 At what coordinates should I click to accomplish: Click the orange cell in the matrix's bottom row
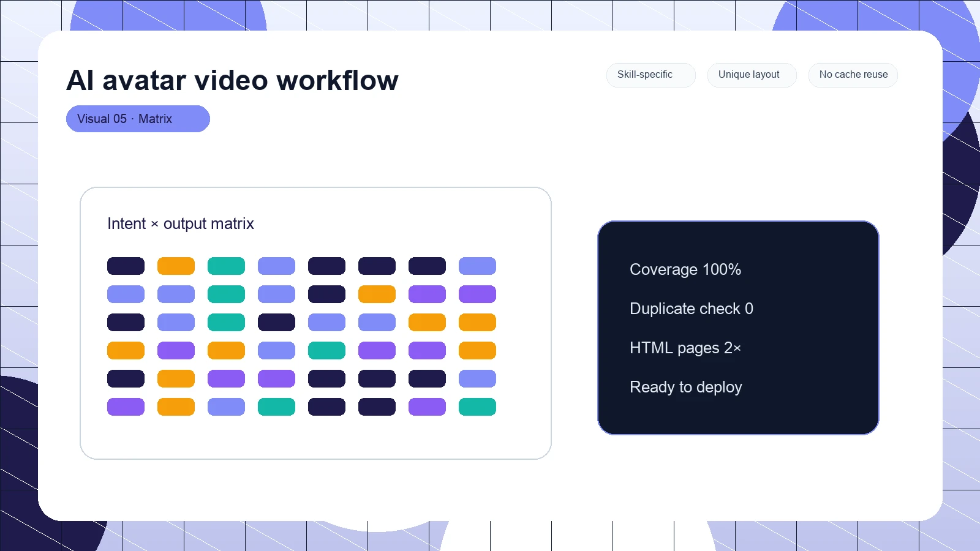176,407
